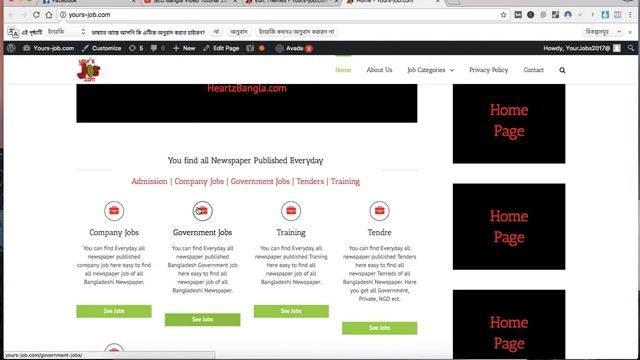The width and height of the screenshot is (640, 360).
Task: Open the Privacy Policy page
Action: click(x=489, y=70)
